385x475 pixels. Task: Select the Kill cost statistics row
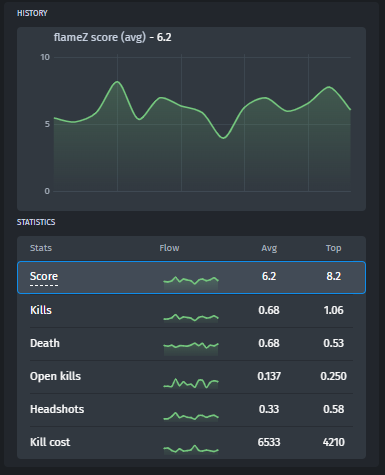coord(191,442)
